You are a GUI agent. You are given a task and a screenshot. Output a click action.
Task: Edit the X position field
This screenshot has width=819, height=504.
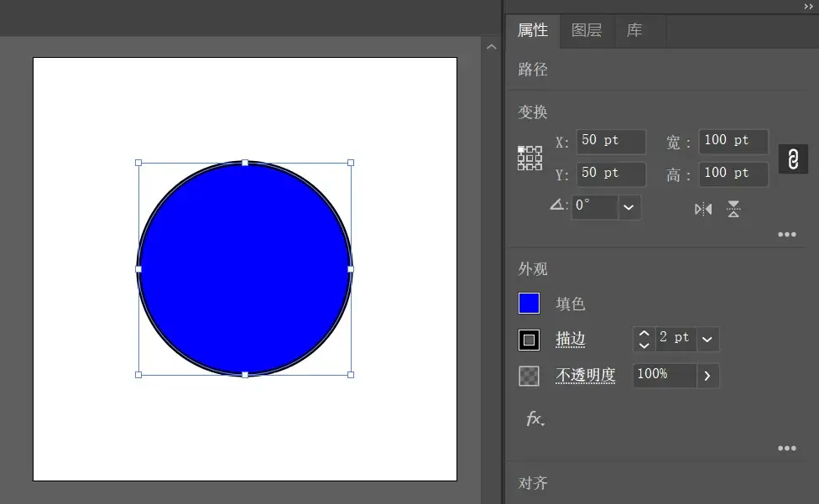pos(611,142)
